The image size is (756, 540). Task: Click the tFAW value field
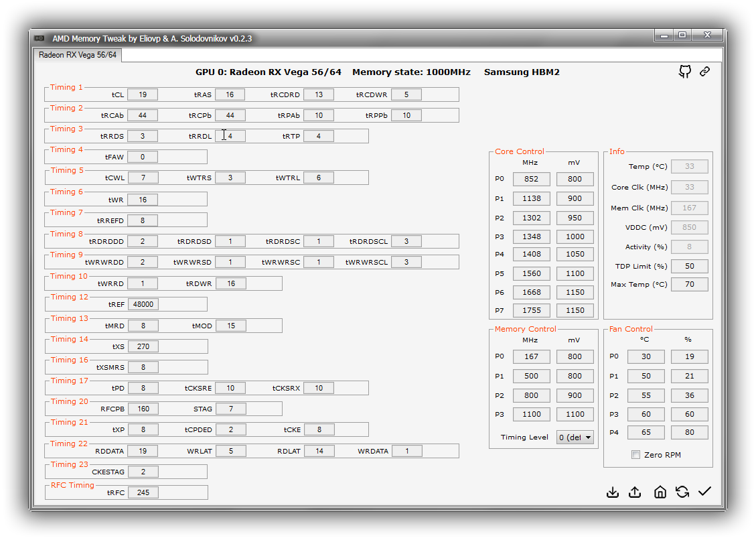coord(143,157)
